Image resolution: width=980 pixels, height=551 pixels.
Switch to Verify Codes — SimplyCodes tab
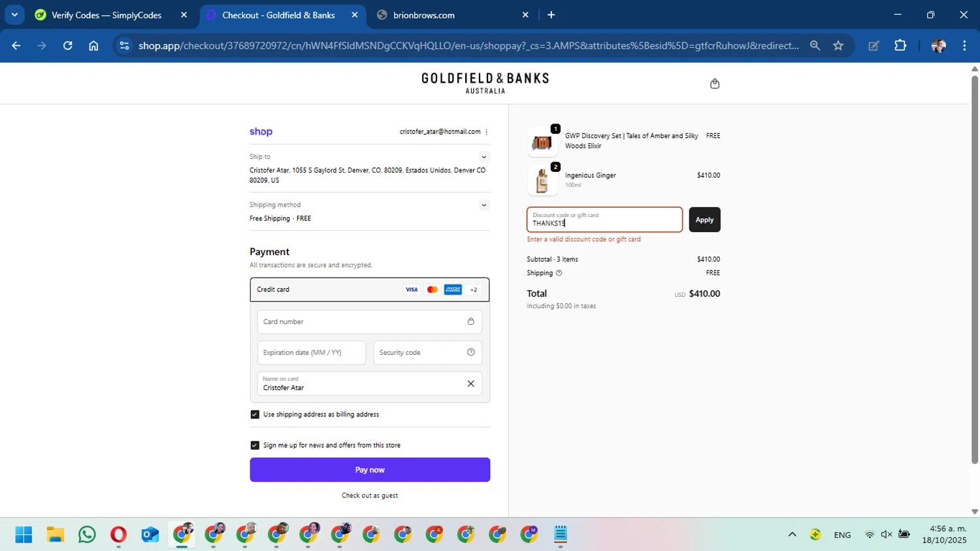(106, 15)
